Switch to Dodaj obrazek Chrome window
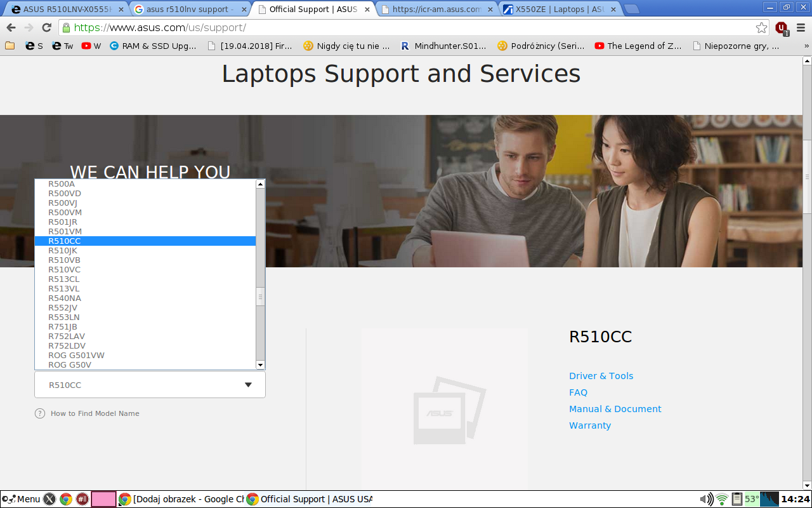Screen dimensions: 812x508 pos(181,499)
